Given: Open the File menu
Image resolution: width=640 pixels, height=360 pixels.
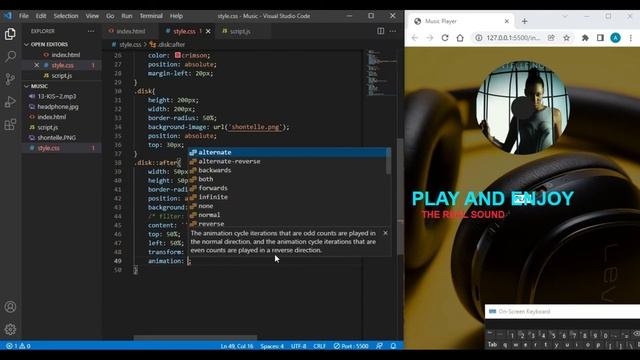Looking at the screenshot, I should point(24,16).
